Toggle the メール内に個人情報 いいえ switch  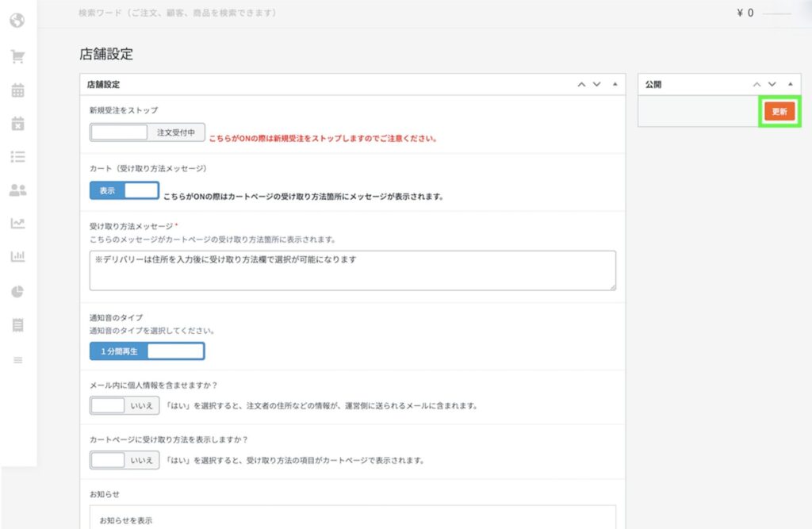tap(124, 405)
